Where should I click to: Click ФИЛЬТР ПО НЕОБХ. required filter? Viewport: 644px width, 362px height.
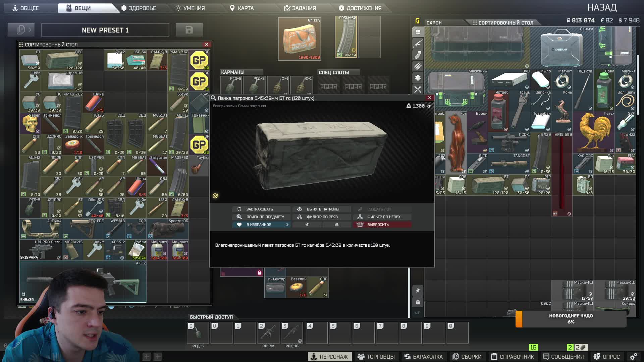[x=382, y=217]
